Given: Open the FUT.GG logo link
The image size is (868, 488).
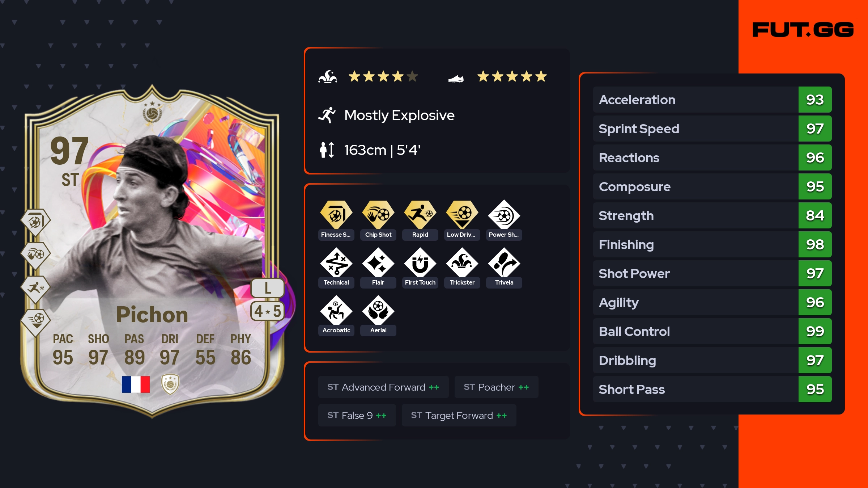Looking at the screenshot, I should [803, 30].
